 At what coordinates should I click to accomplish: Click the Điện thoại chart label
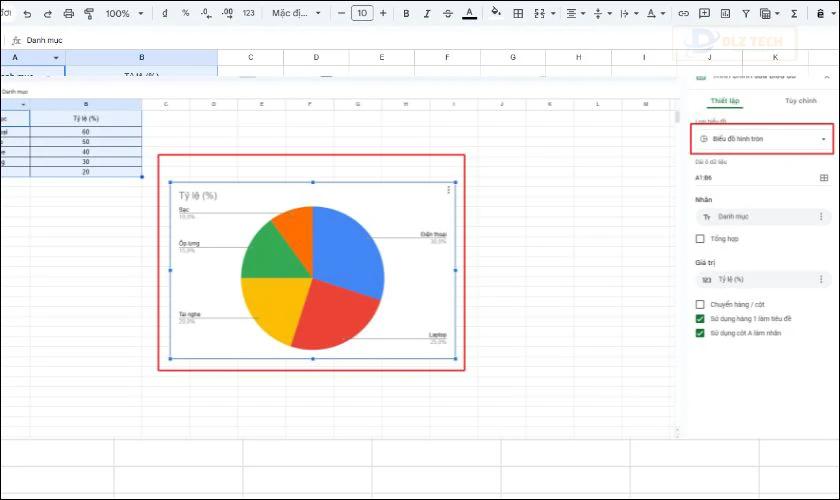433,235
